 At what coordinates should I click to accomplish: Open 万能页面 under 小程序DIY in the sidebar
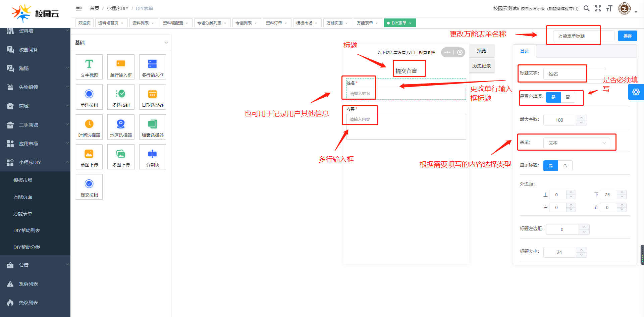click(35, 197)
